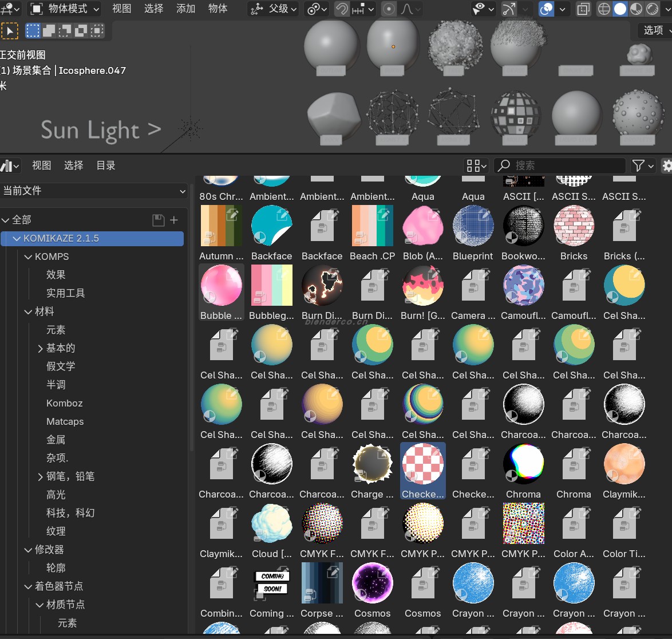This screenshot has height=639, width=672.
Task: Open the asset filter funnel dropdown
Action: pos(643,165)
